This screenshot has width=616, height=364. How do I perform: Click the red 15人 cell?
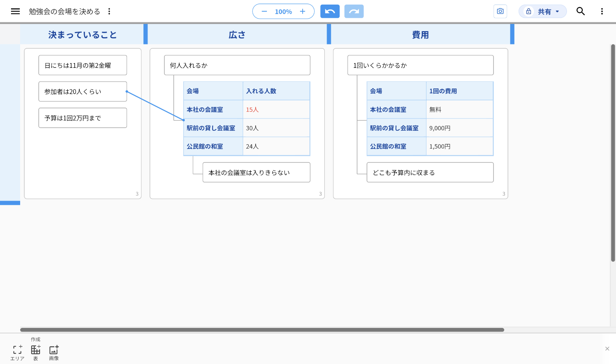[276, 109]
